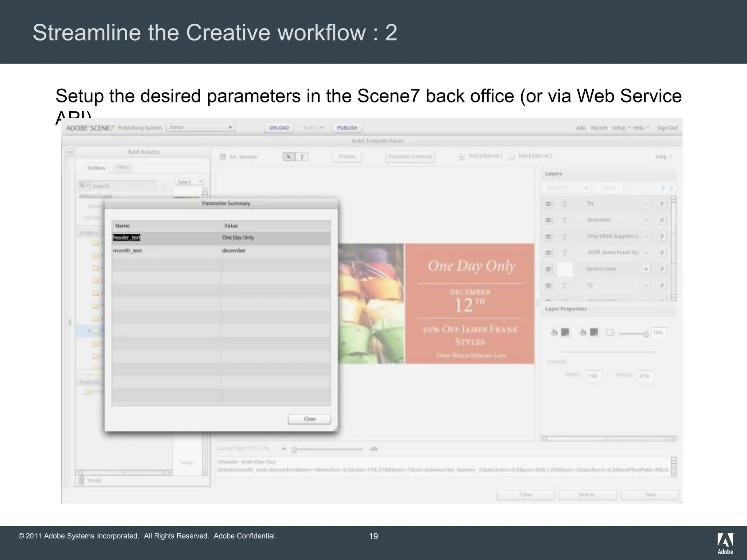
Task: Toggle visibility of the december layer
Action: point(548,220)
